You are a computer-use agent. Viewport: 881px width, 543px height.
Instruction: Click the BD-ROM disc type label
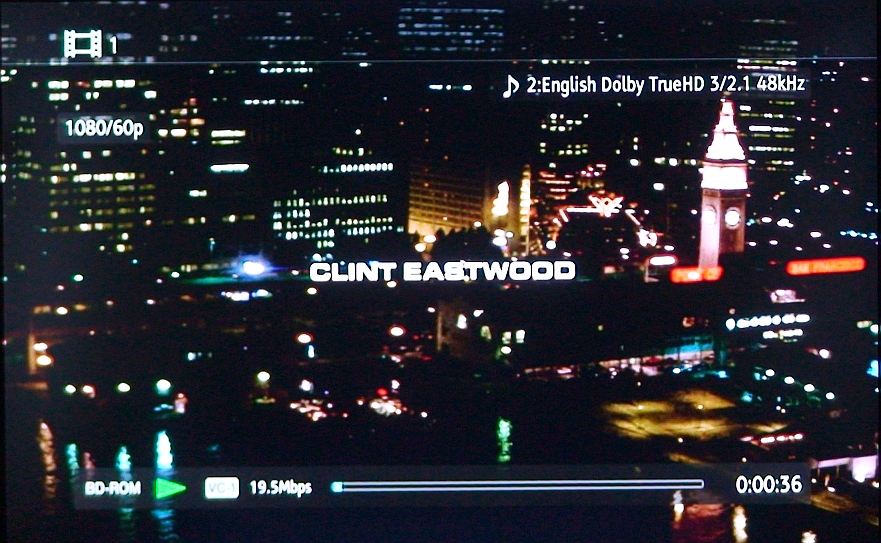pyautogui.click(x=113, y=487)
